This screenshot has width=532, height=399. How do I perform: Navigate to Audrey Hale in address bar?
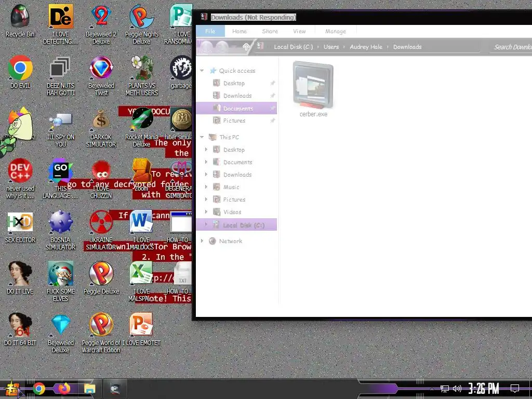(x=366, y=47)
